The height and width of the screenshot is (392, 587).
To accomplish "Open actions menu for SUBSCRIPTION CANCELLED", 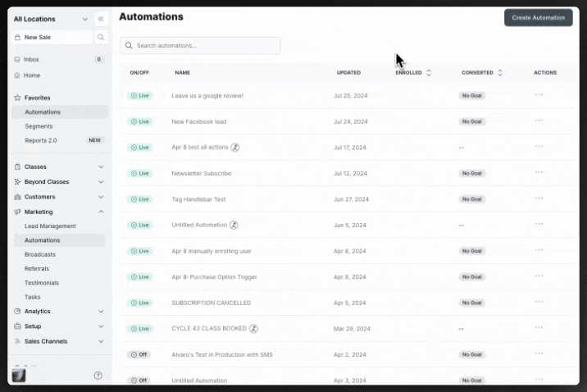I will [x=539, y=302].
